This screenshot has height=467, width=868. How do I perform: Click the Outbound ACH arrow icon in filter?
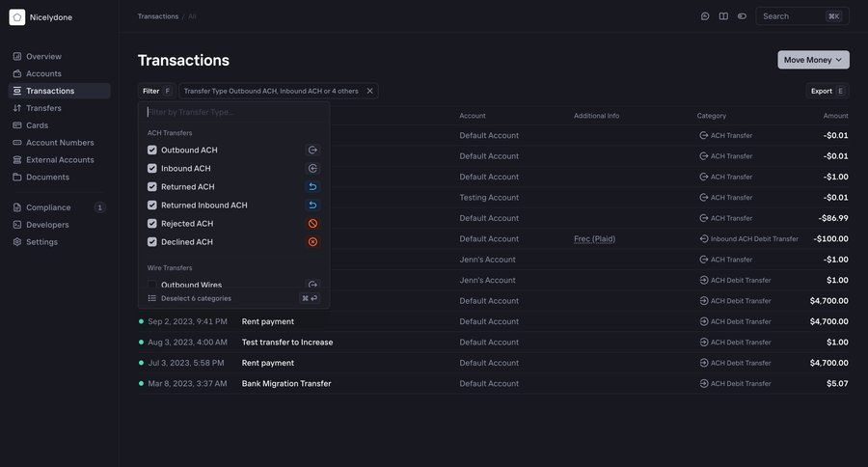click(x=312, y=151)
